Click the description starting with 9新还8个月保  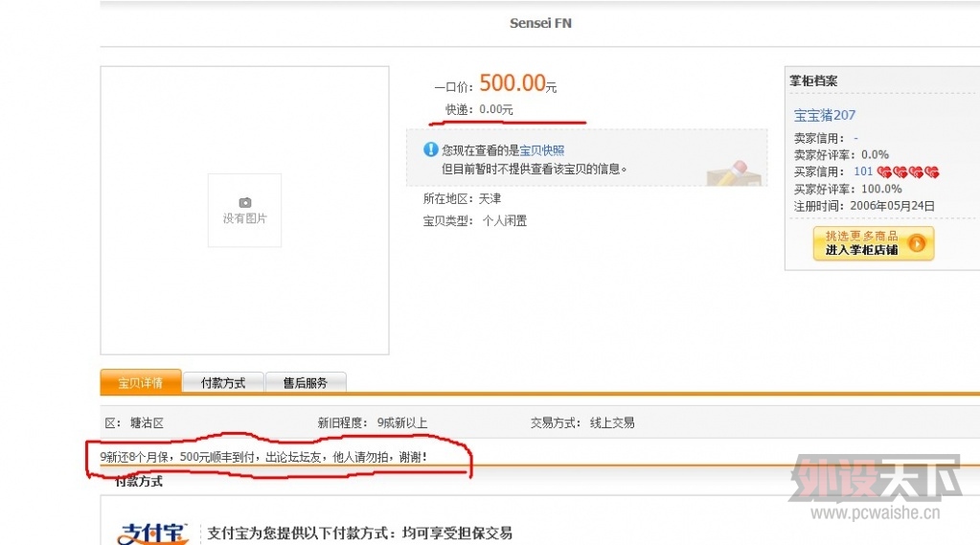point(263,457)
